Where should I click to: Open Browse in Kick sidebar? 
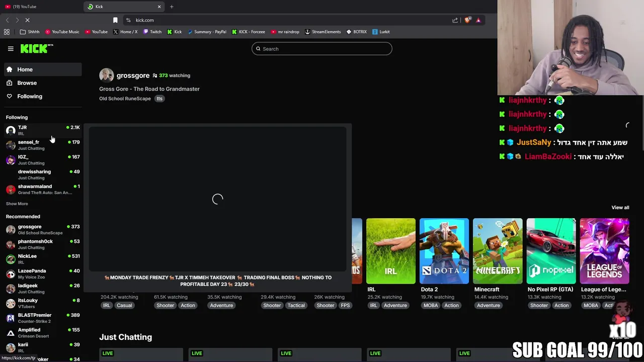pos(42,83)
